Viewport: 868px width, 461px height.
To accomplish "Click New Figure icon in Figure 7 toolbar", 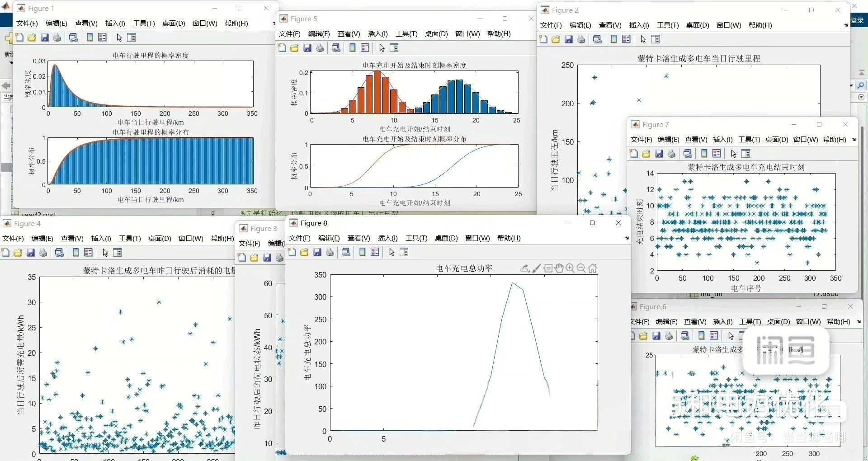I will pyautogui.click(x=633, y=154).
